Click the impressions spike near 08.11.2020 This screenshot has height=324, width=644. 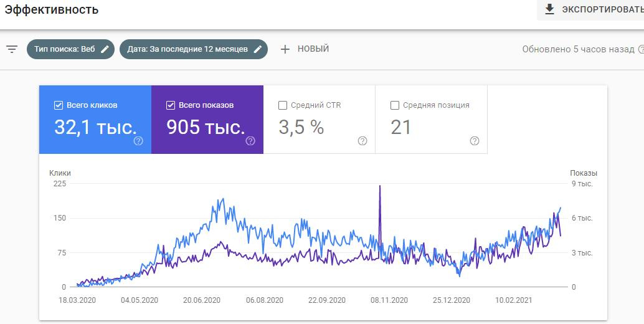(x=380, y=187)
